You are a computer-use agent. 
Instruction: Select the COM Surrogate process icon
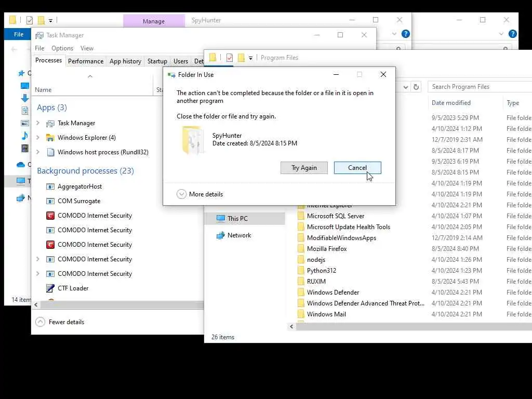[x=50, y=201]
